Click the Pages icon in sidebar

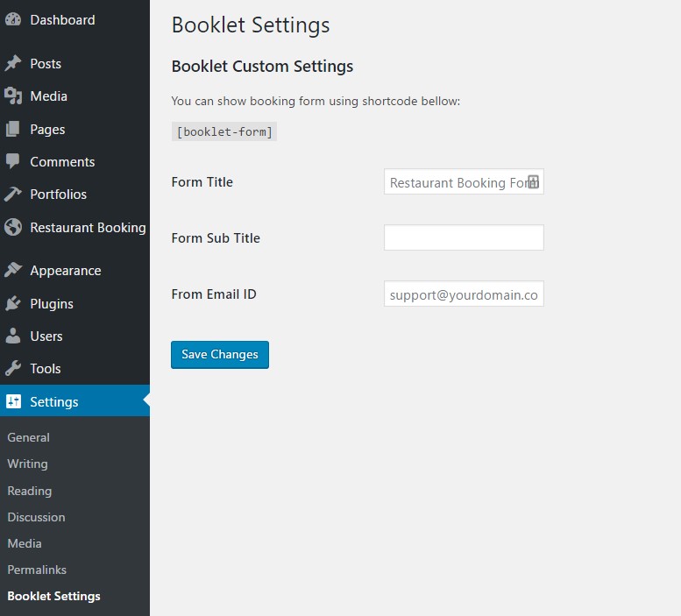[13, 130]
